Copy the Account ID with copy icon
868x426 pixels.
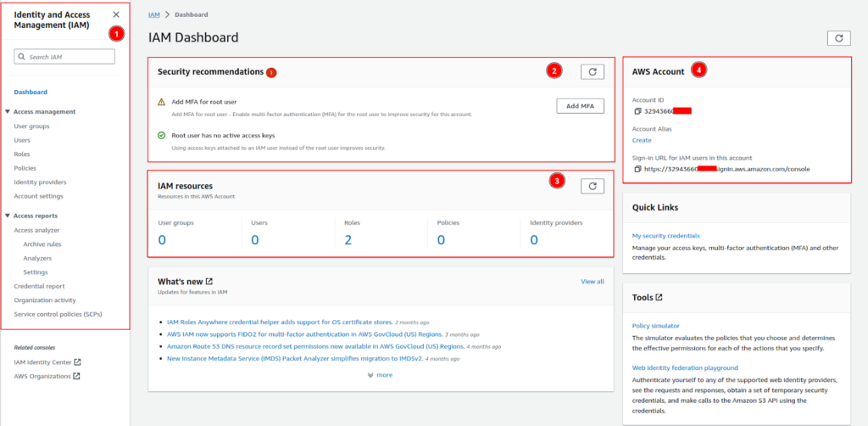637,111
